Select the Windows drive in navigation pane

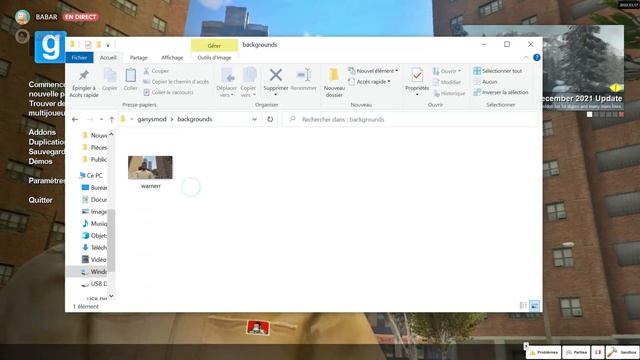coord(94,272)
